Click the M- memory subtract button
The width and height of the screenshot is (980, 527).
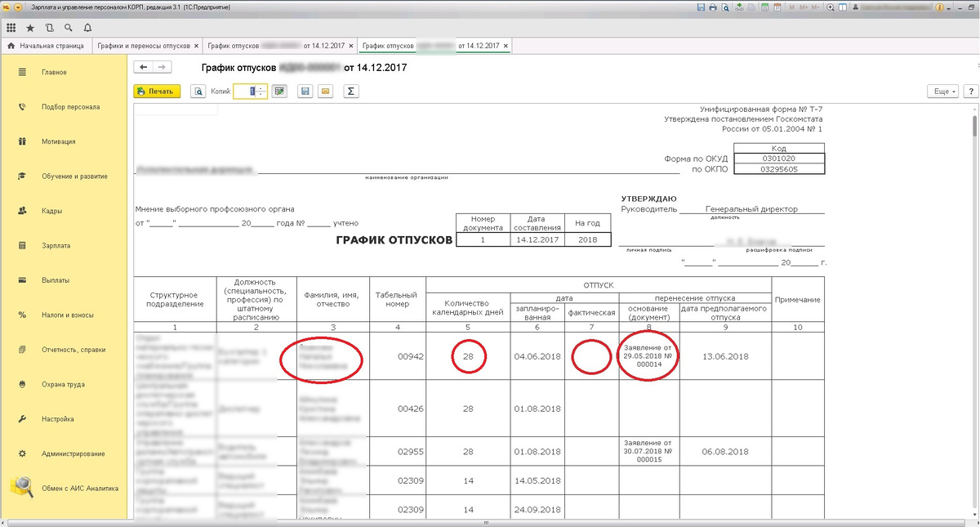coord(816,7)
